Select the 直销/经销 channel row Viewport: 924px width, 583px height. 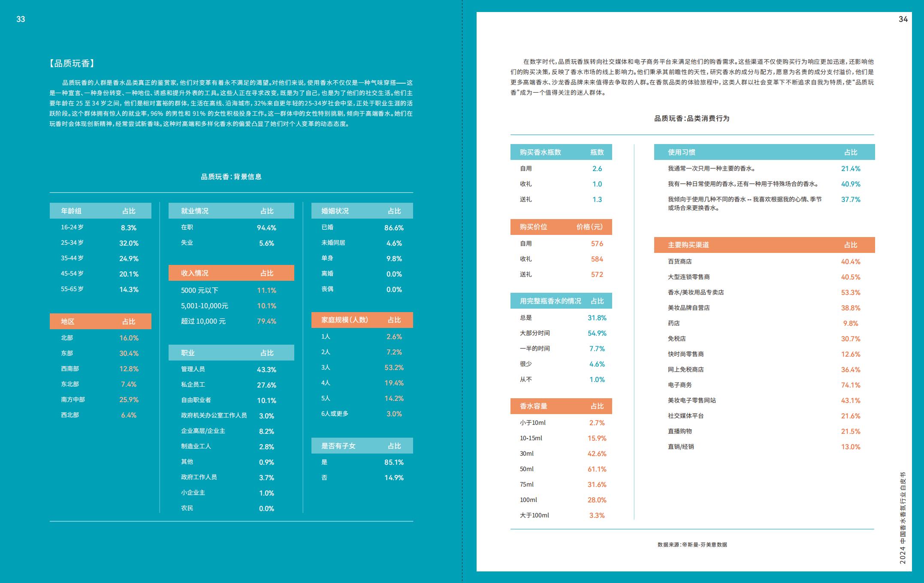[764, 447]
